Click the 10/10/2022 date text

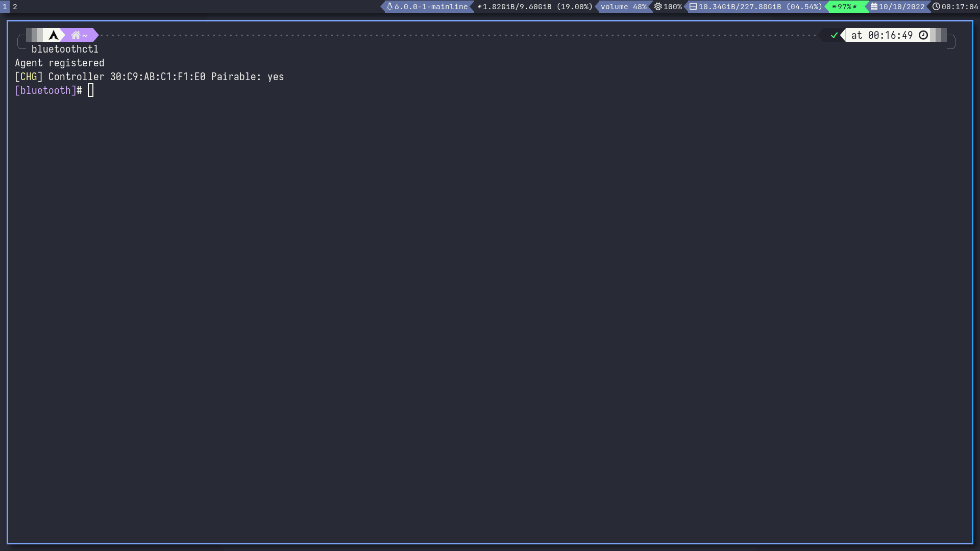(901, 7)
